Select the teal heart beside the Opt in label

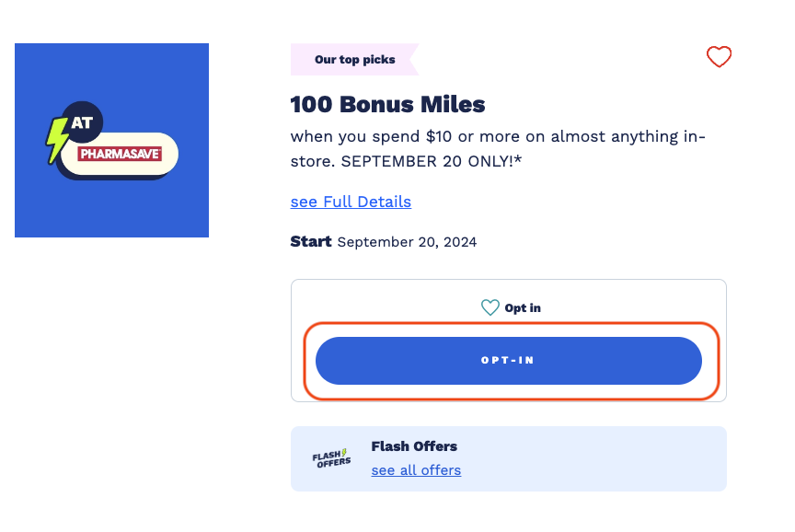click(x=489, y=307)
